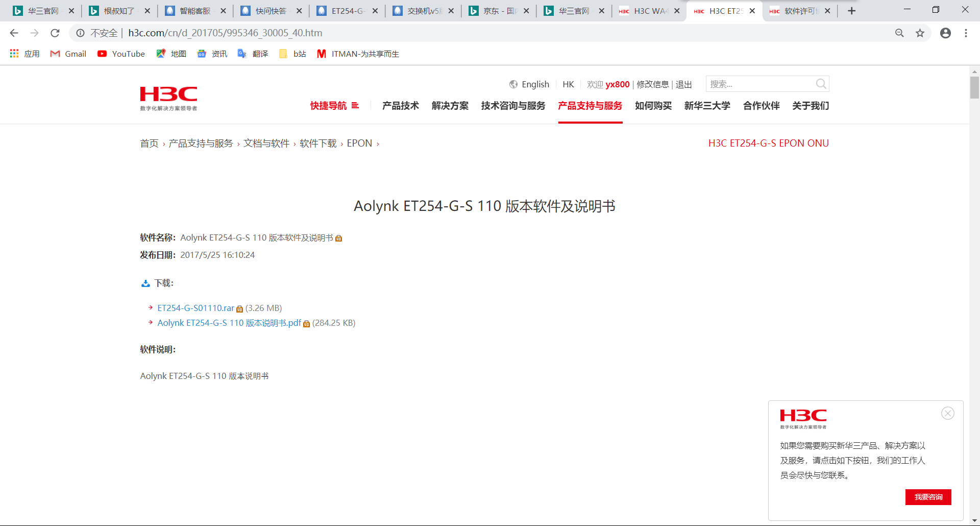Open the 产品支持与服务 menu
Screen dimensions: 980x526
point(590,106)
